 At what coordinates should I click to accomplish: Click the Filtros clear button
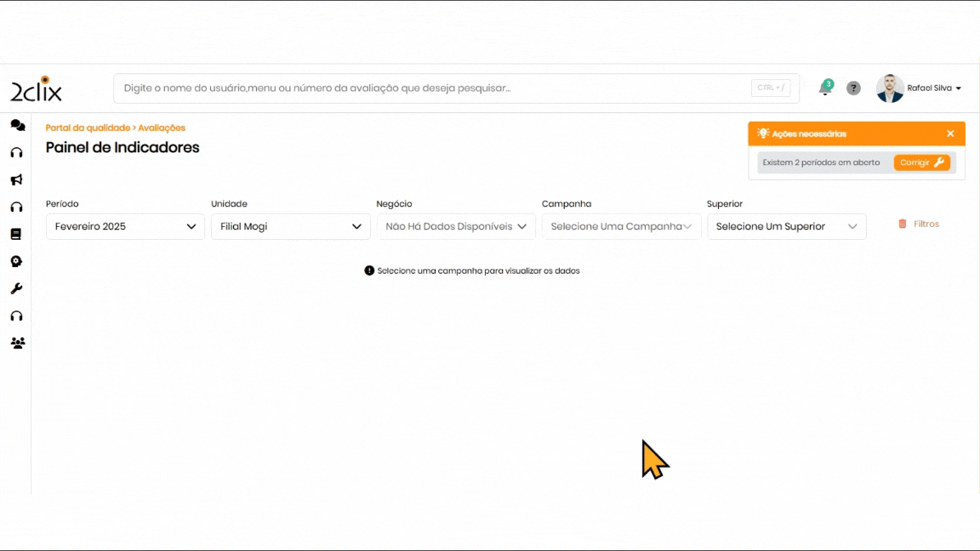pos(919,224)
